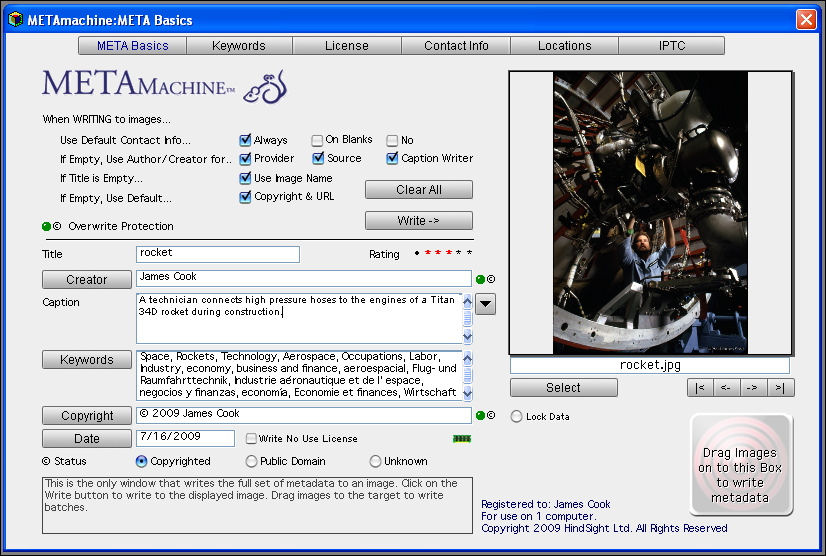The height and width of the screenshot is (556, 826).
Task: Click the green overwrite protection dot beside Creator
Action: point(481,279)
